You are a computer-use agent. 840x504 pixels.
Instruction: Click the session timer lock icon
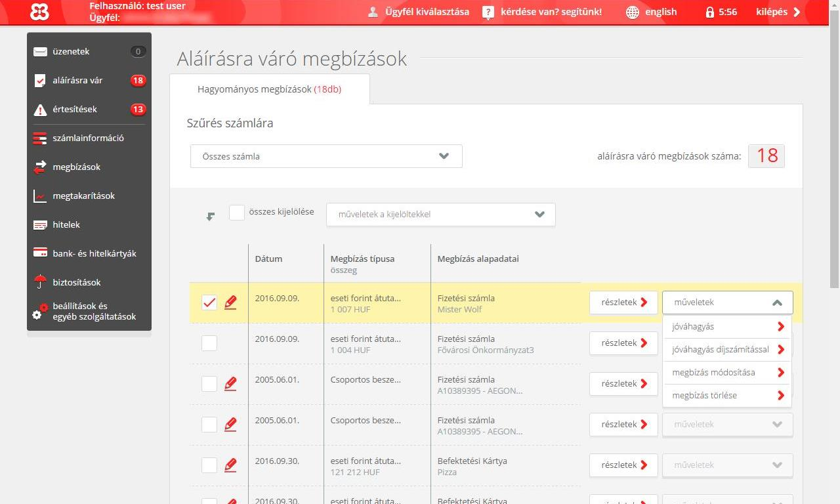pyautogui.click(x=709, y=12)
